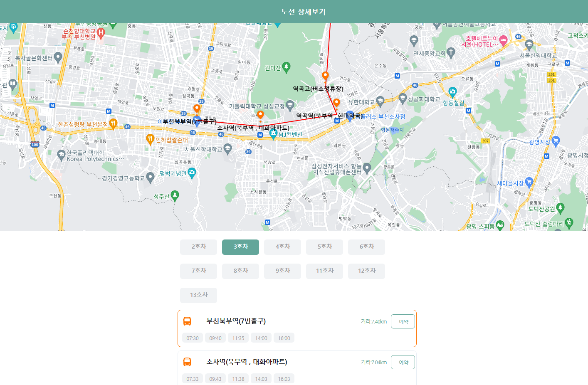Click the 07:33 time chip for 소사역
This screenshot has height=385, width=588.
[x=193, y=379]
